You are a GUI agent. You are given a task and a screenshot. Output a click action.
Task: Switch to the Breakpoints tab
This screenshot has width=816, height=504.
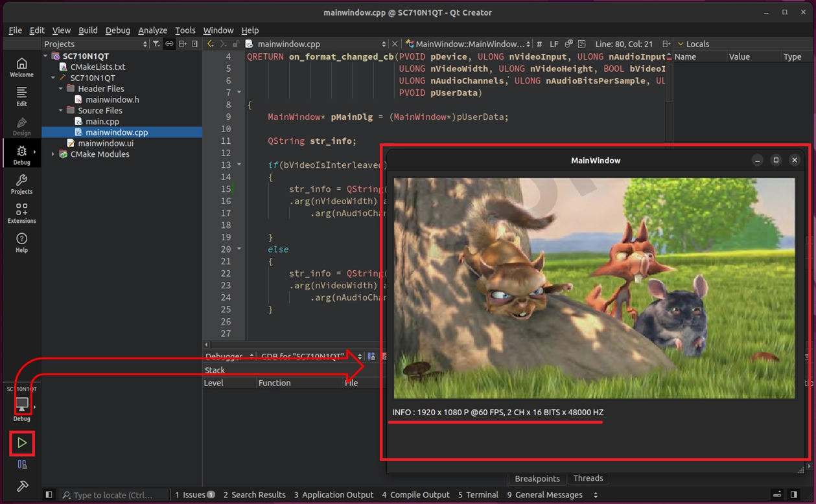pyautogui.click(x=537, y=479)
